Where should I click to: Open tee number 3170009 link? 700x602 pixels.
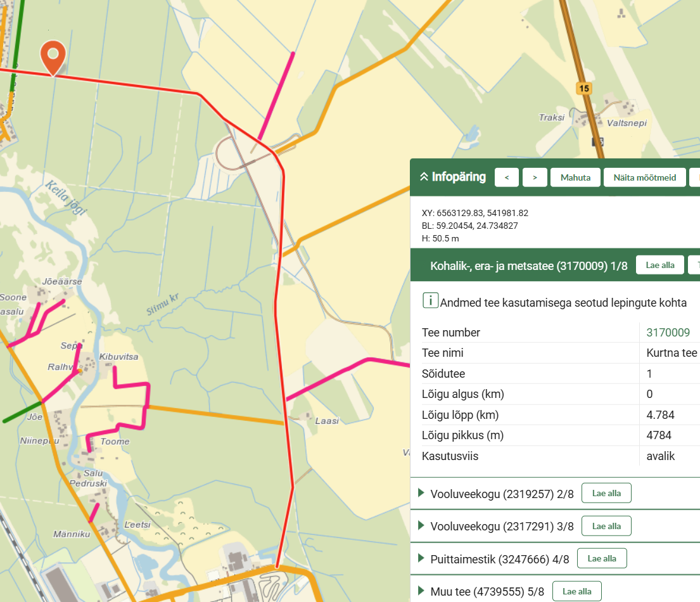668,333
